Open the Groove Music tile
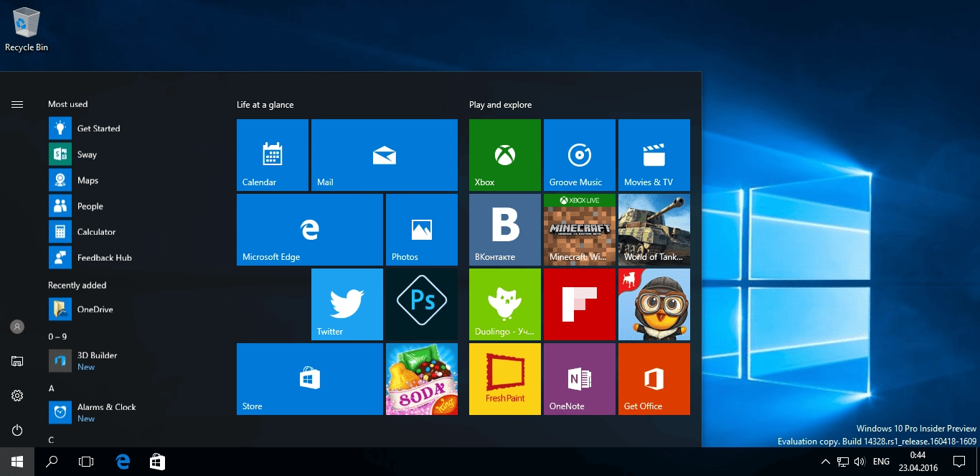 pos(580,155)
